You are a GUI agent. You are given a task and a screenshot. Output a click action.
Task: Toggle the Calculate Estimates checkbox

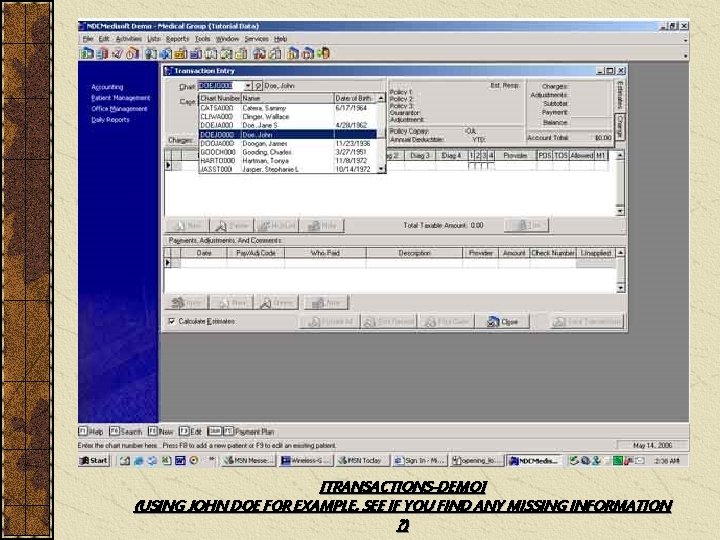click(172, 321)
